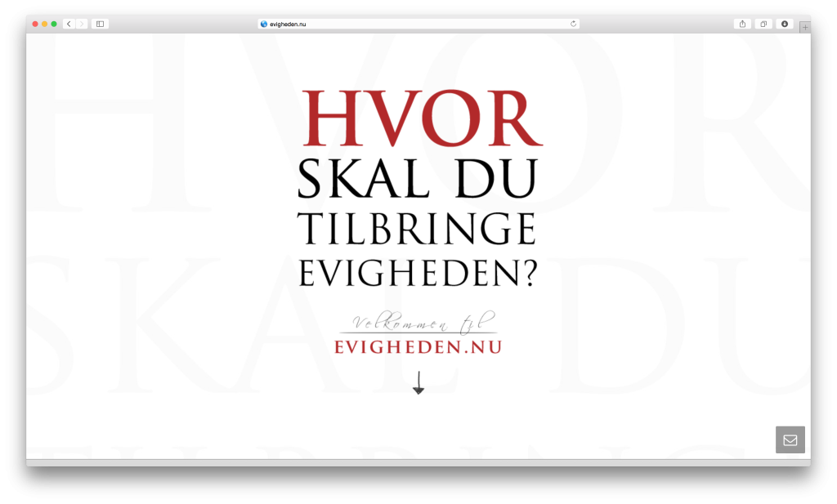Open the envelope contact button
837x504 pixels.
(790, 440)
